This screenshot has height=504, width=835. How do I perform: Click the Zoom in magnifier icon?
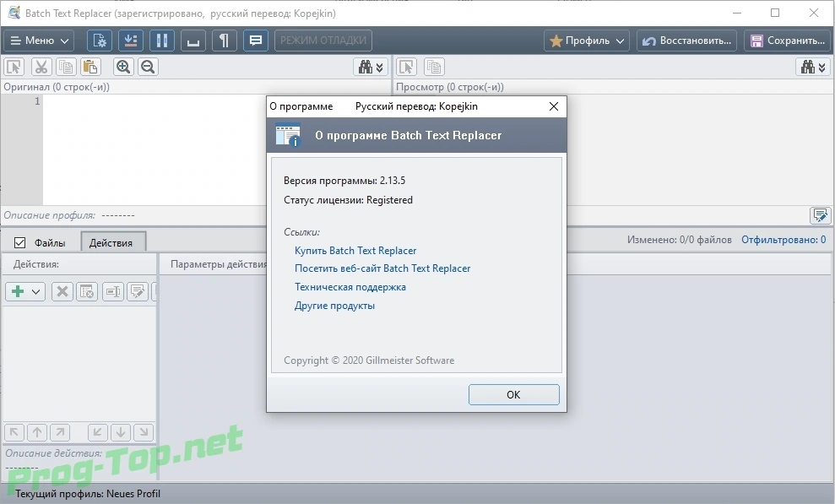pyautogui.click(x=123, y=67)
